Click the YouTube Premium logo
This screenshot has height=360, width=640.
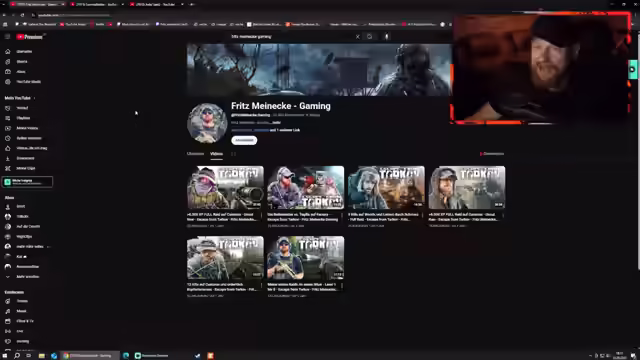pos(29,37)
